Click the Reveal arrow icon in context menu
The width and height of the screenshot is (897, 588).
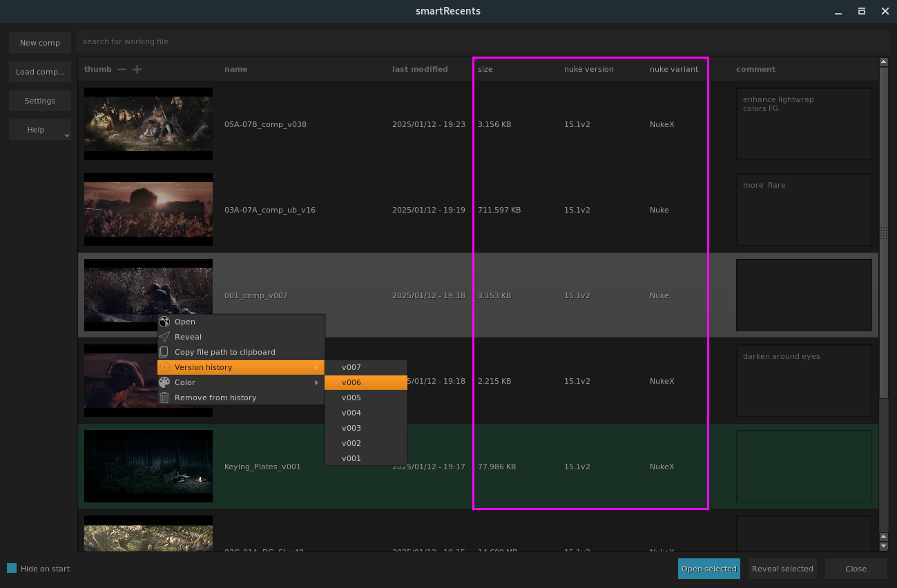coord(164,337)
